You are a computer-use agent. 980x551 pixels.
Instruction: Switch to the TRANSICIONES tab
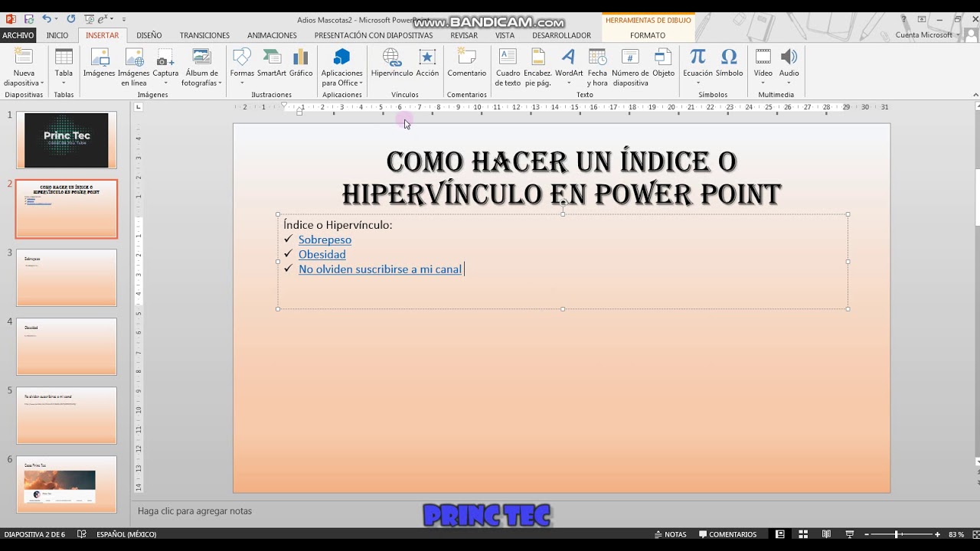pyautogui.click(x=204, y=35)
